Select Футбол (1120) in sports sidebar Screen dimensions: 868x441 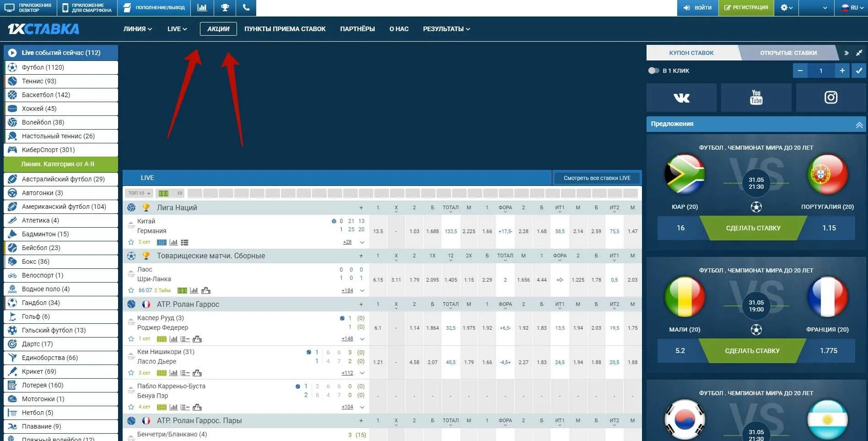pyautogui.click(x=61, y=67)
